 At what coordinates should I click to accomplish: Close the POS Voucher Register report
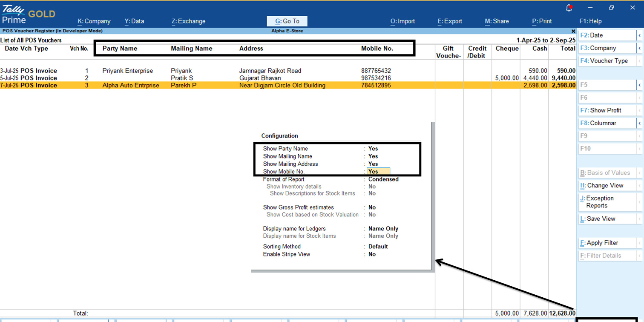click(573, 31)
